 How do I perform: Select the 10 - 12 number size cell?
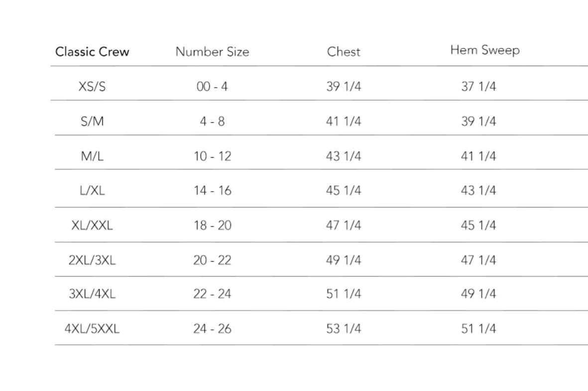(x=212, y=156)
